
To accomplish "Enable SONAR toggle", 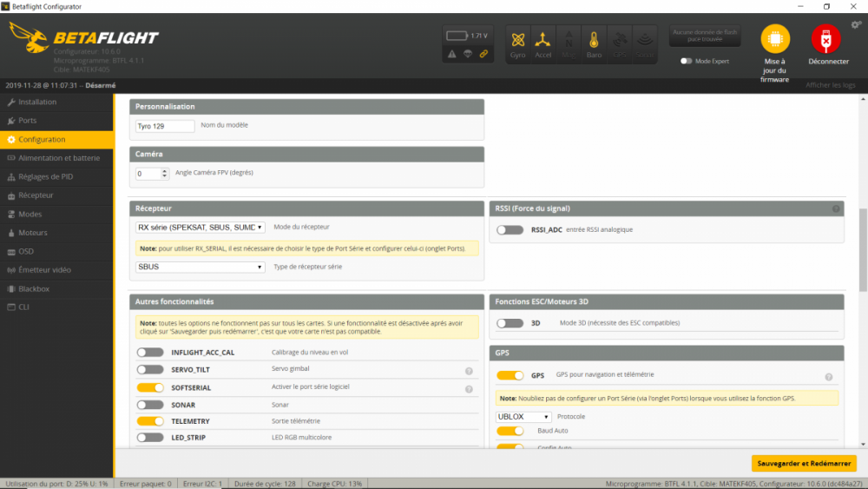I will (150, 405).
